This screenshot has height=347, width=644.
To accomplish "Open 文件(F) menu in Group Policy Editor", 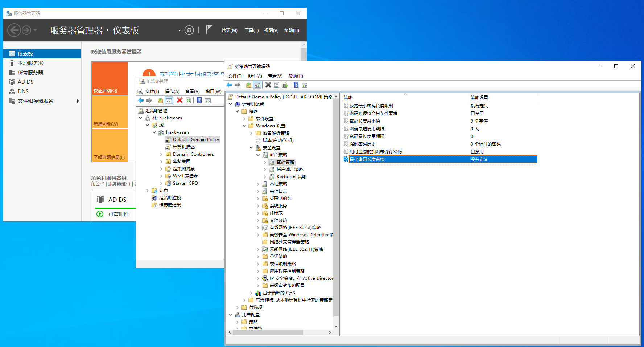I will [235, 76].
